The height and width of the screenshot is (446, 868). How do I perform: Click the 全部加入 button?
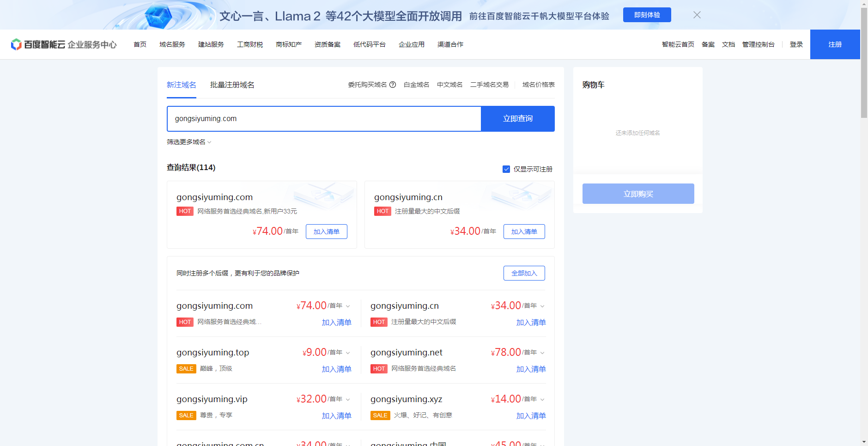[x=524, y=273]
